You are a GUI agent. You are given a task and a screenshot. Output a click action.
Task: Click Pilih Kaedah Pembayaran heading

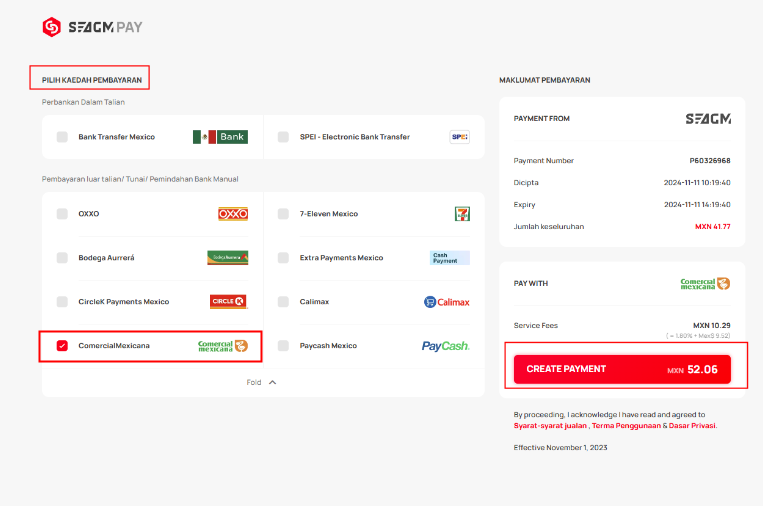pos(92,80)
